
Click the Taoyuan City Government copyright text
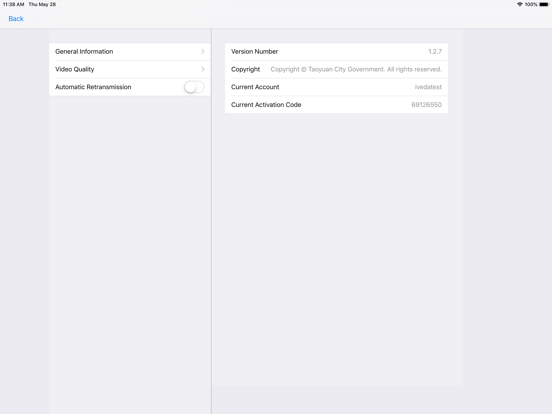(356, 69)
